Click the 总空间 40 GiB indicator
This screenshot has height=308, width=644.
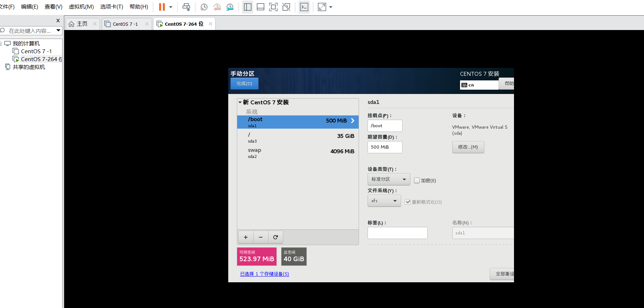pos(294,257)
